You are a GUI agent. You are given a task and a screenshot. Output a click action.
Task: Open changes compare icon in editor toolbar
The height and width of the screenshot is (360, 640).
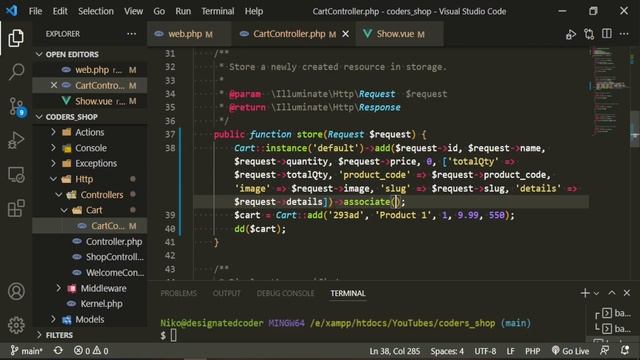(589, 34)
